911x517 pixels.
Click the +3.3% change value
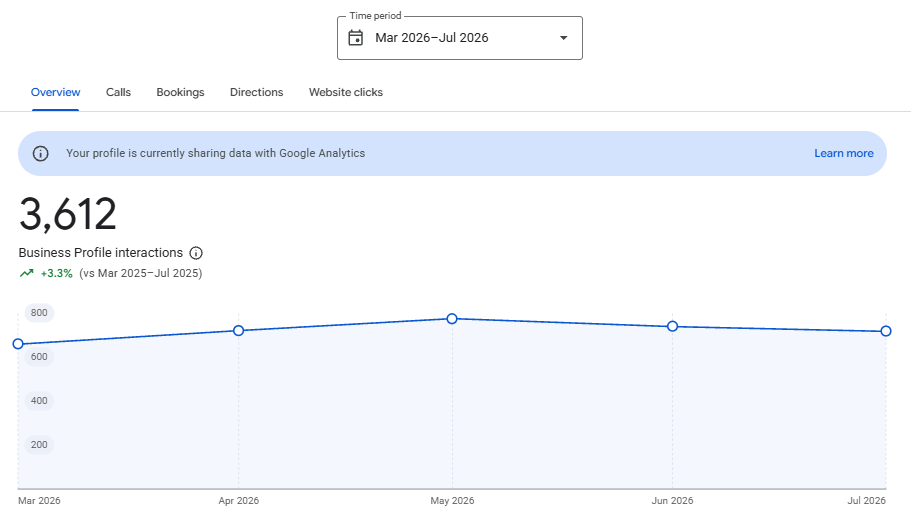click(56, 274)
